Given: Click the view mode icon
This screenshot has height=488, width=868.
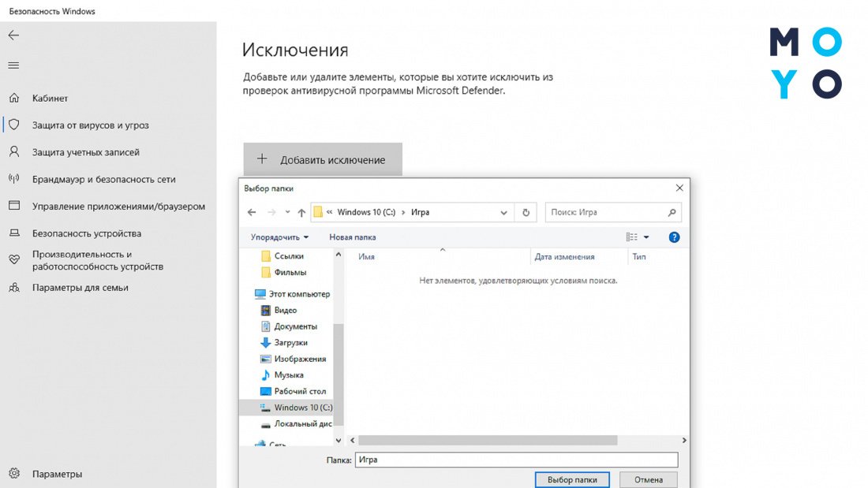Looking at the screenshot, I should [631, 237].
